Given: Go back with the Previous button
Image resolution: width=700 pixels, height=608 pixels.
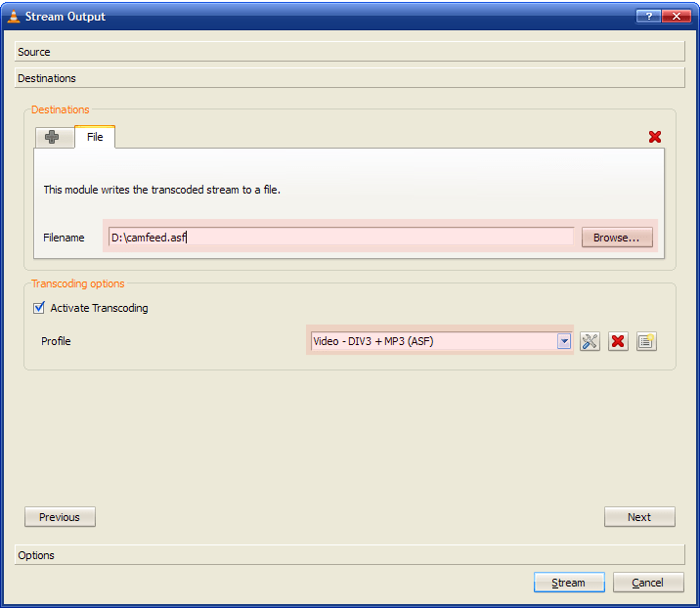Looking at the screenshot, I should tap(60, 517).
